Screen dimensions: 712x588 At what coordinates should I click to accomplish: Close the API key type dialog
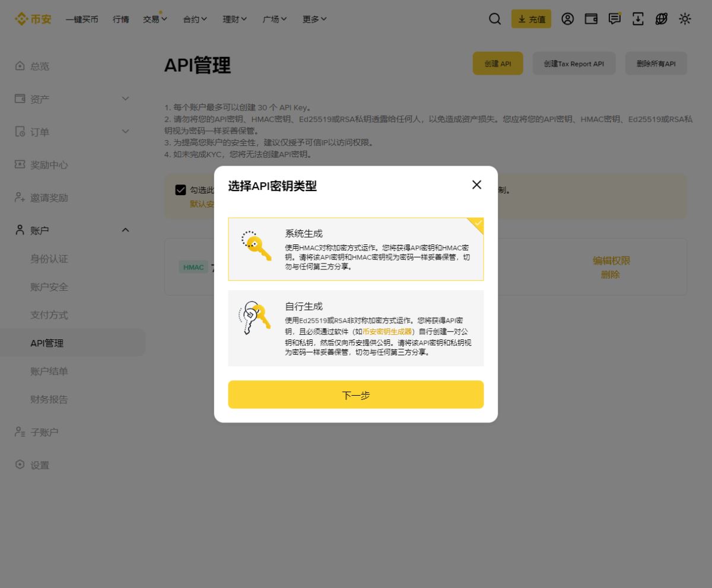tap(476, 185)
